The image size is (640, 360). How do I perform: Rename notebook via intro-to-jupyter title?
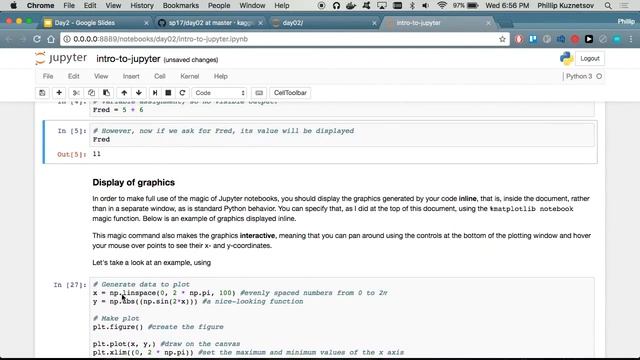click(x=128, y=59)
